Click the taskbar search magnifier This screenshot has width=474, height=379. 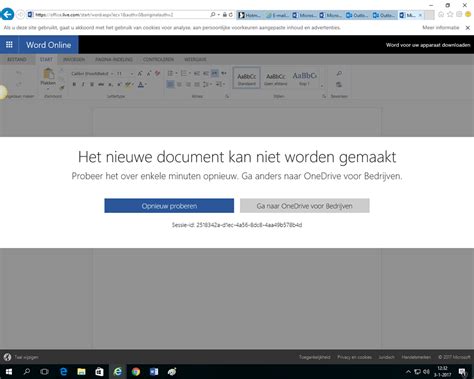tap(27, 371)
